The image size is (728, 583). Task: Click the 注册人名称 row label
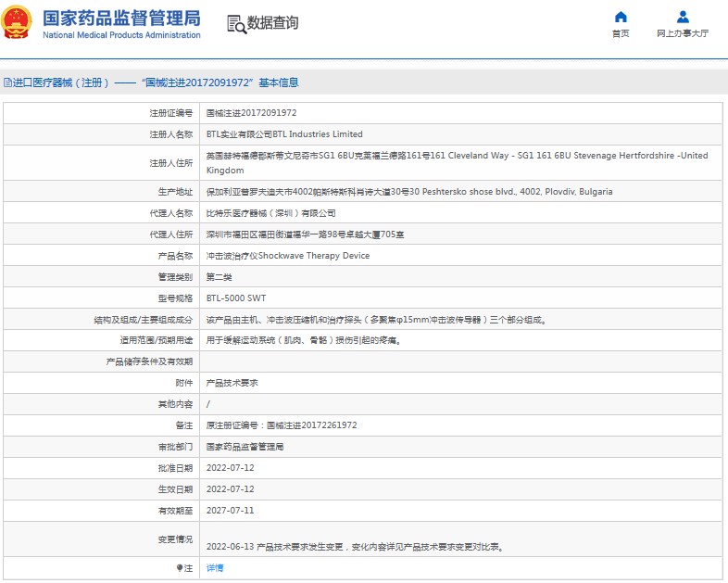(x=170, y=134)
